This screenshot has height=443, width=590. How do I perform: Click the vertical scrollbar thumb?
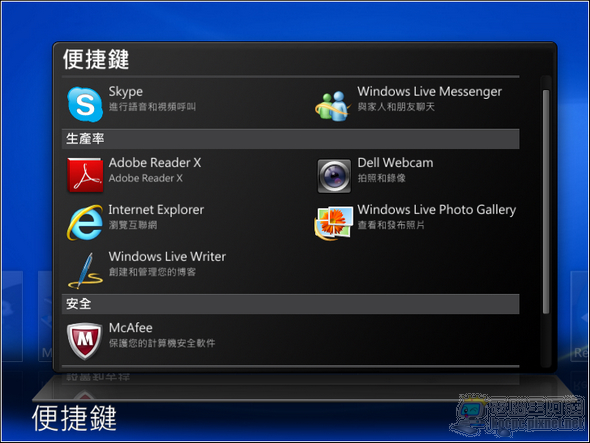(x=546, y=201)
